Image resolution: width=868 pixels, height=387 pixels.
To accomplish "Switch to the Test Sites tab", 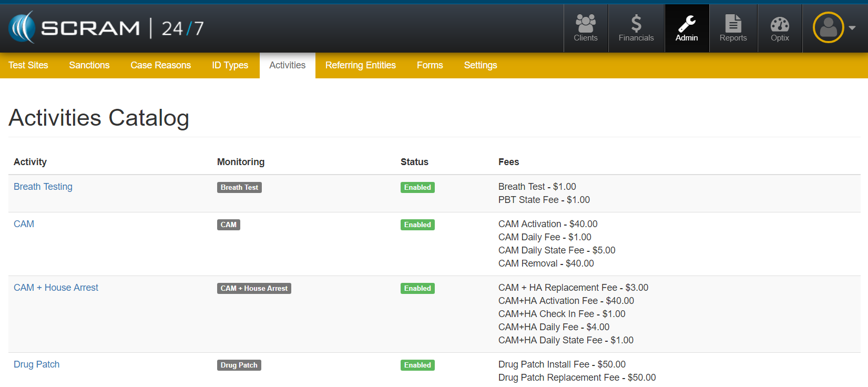I will coord(28,65).
